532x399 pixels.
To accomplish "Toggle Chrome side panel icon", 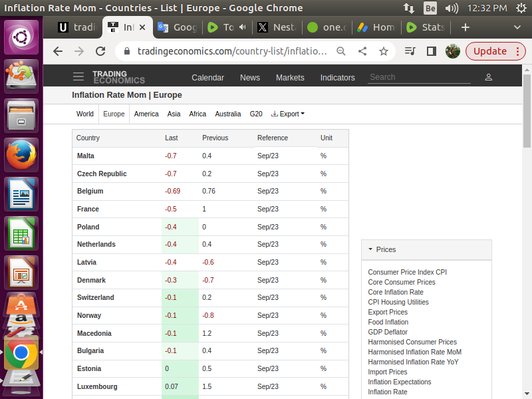I will pos(432,51).
